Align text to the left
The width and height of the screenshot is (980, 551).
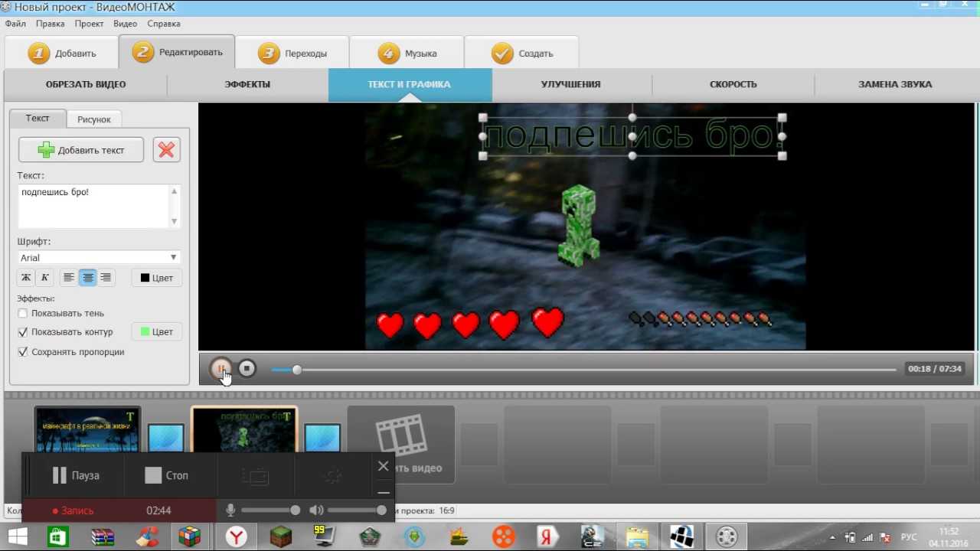click(69, 278)
